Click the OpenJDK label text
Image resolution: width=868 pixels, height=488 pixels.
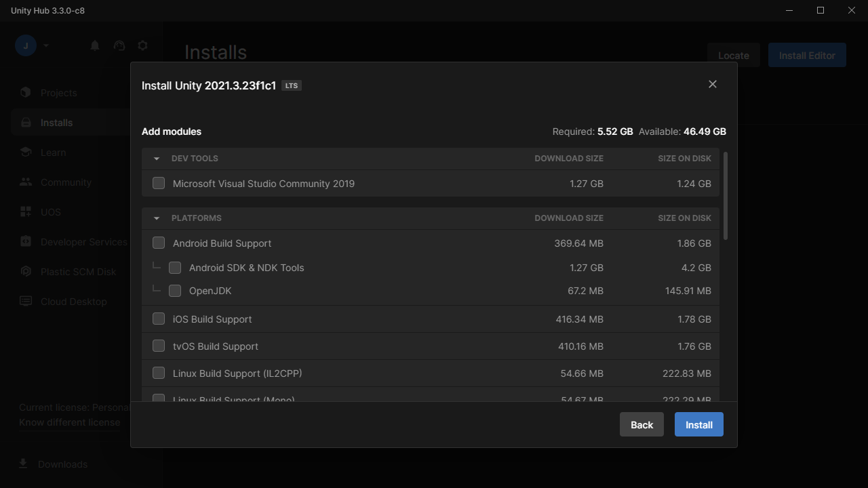(210, 291)
